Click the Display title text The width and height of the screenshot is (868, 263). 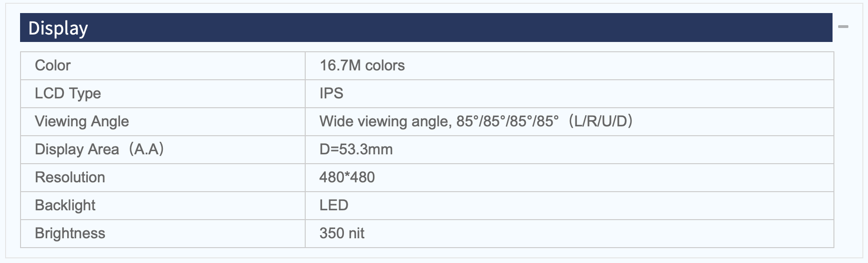click(x=58, y=28)
